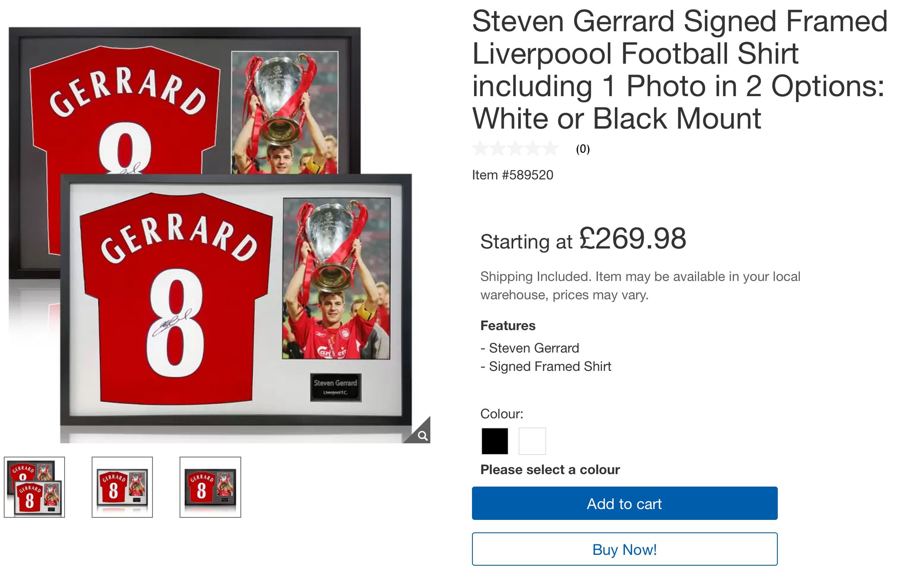The image size is (924, 574).
Task: Click the fifth rating star
Action: (550, 148)
